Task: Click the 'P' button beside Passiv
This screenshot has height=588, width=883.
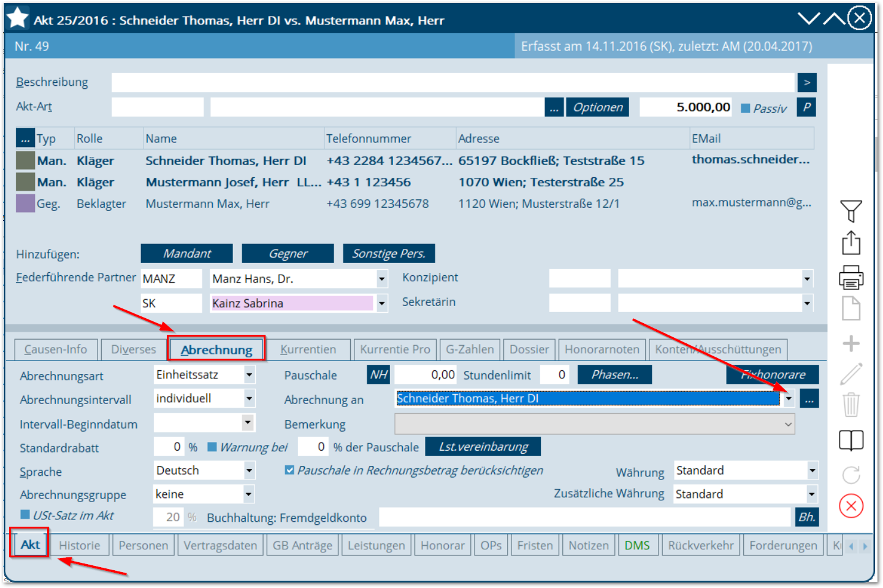Action: pos(807,107)
